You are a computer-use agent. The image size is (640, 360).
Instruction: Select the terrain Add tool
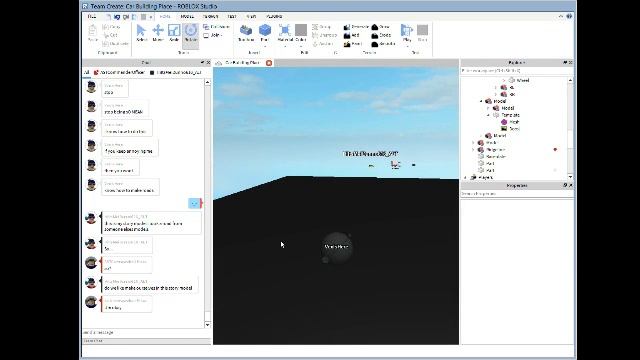tap(352, 36)
